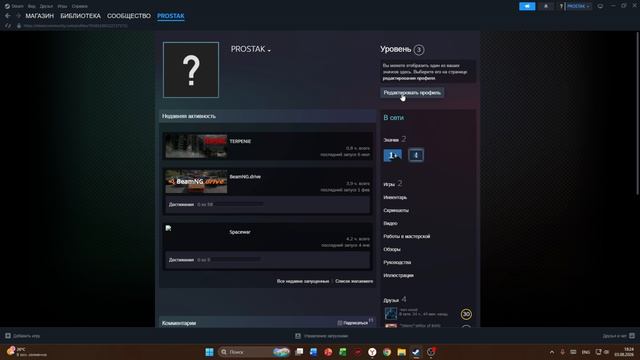Open the PROSTAK navigation tab
Viewport: 640px width, 360px height.
pos(171,16)
